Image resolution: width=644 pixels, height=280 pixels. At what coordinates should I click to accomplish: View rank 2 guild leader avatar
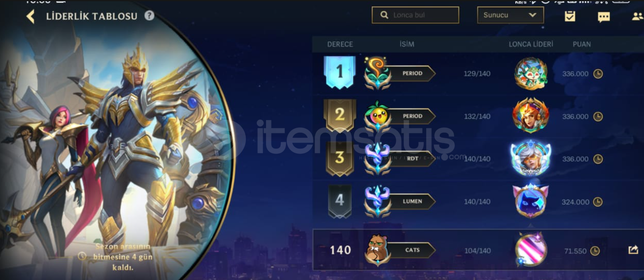pyautogui.click(x=531, y=115)
